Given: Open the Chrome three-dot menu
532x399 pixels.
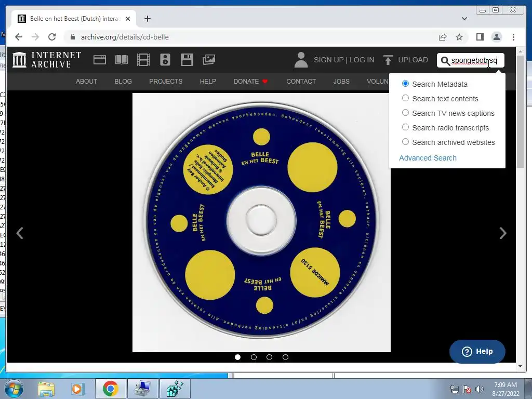Looking at the screenshot, I should [513, 37].
